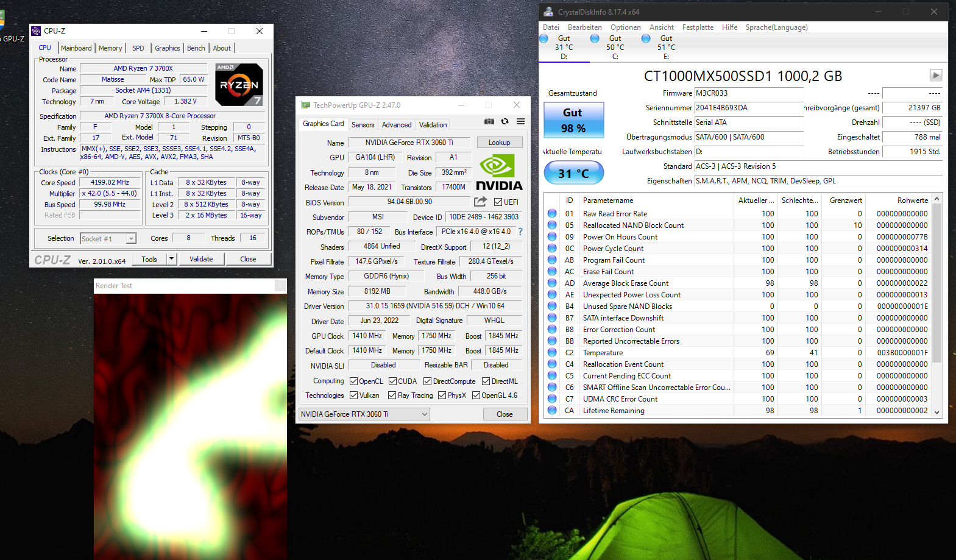The height and width of the screenshot is (560, 956).
Task: Switch to the Memory tab in CPU-Z
Action: click(x=110, y=48)
